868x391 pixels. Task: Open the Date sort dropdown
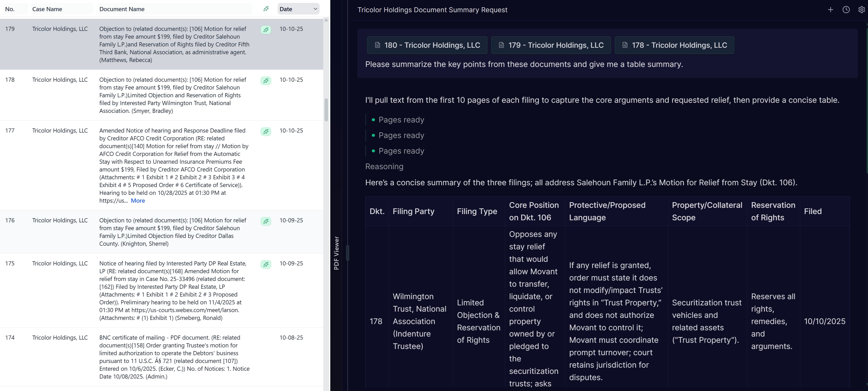pyautogui.click(x=298, y=9)
